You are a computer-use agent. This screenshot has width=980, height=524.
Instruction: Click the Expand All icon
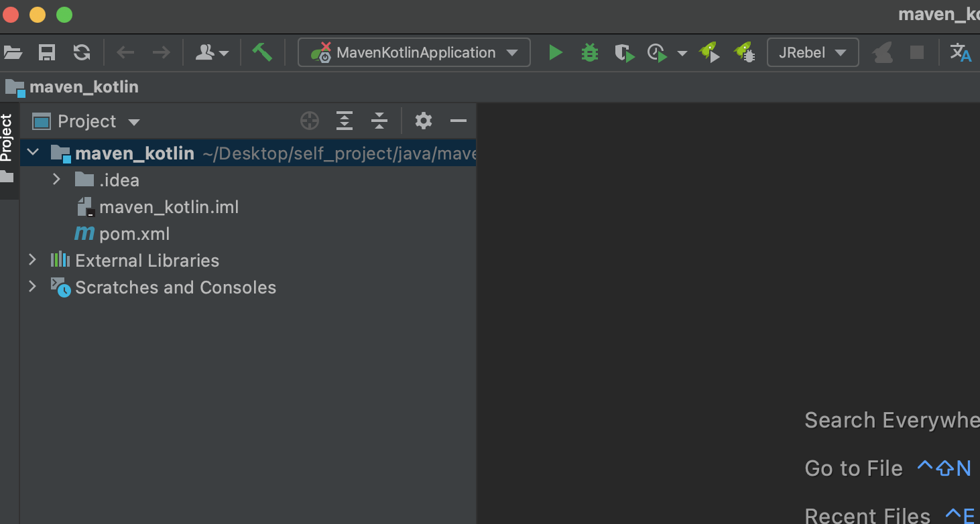click(344, 121)
